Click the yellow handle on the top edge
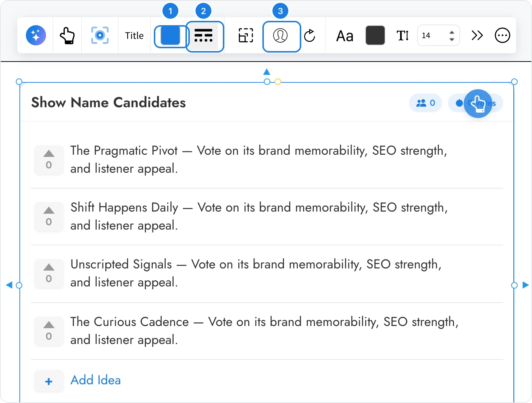Viewport: 532px width, 403px height. pos(278,82)
